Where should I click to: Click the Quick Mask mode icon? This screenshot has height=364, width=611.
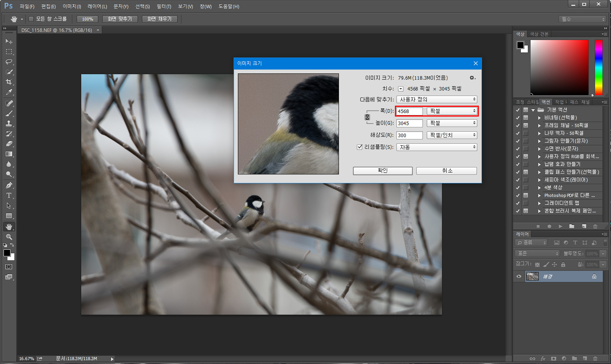pos(9,267)
